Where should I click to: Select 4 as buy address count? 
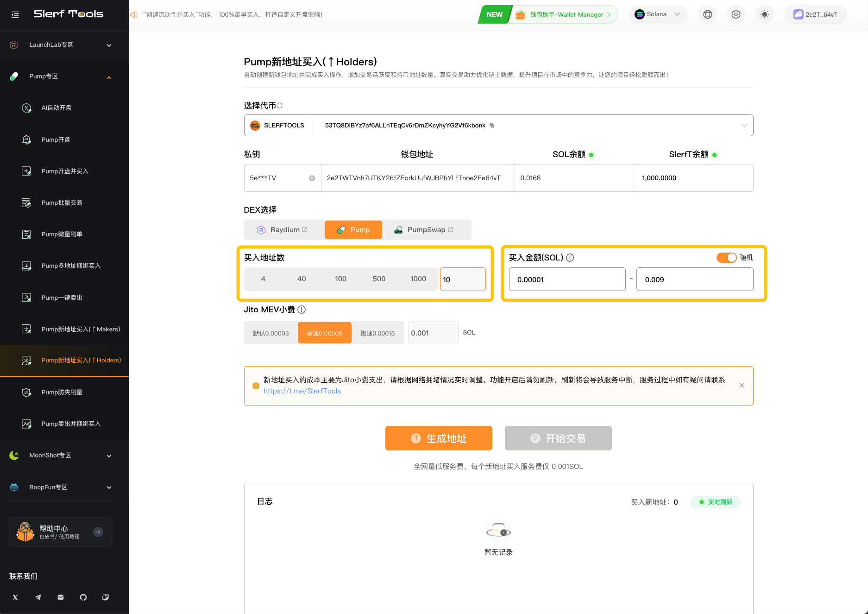click(263, 279)
